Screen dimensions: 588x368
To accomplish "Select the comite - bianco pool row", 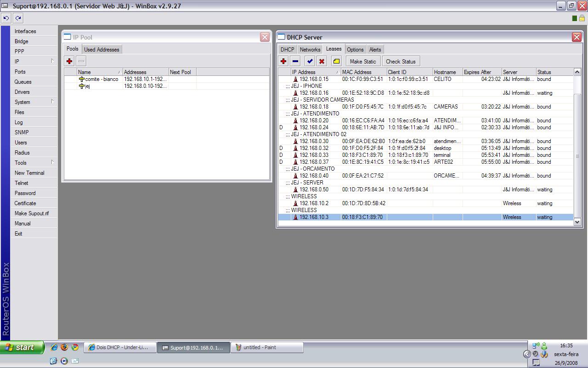I will click(x=166, y=79).
